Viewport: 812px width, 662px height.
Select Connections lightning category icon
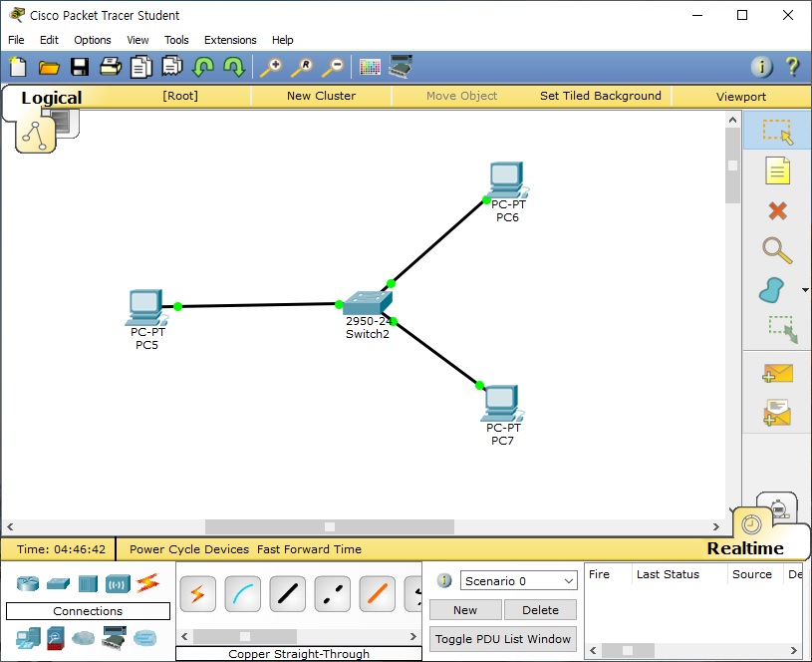pyautogui.click(x=147, y=583)
